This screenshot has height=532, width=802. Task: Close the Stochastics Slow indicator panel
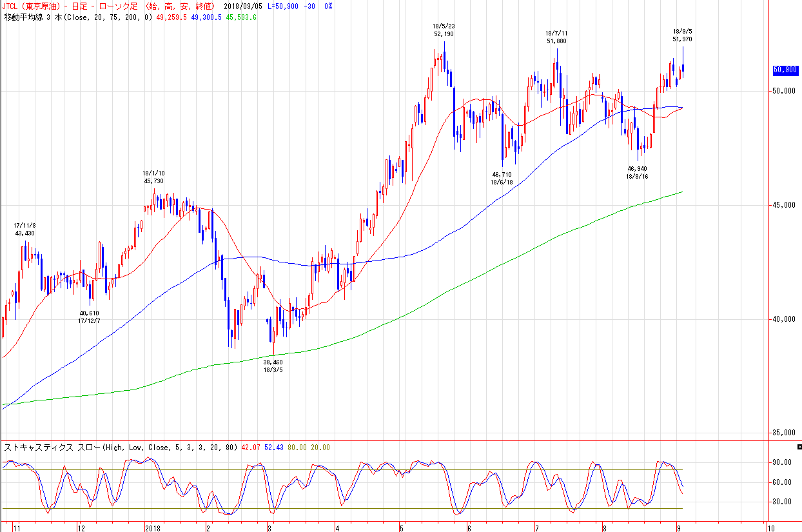(799, 446)
